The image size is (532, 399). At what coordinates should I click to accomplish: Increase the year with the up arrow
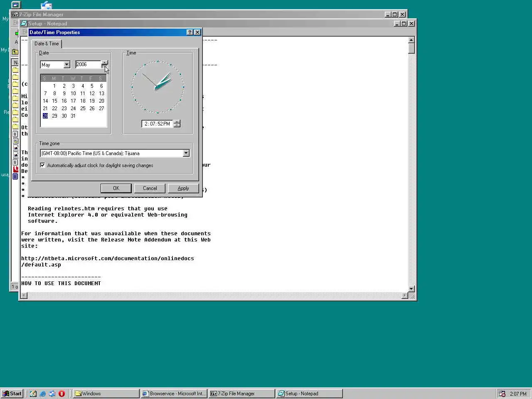pos(105,62)
